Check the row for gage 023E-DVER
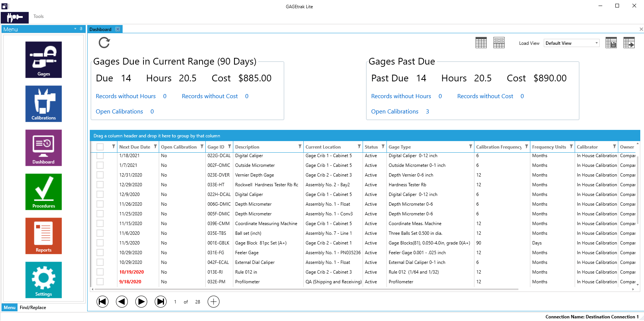Image resolution: width=644 pixels, height=321 pixels. (100, 175)
